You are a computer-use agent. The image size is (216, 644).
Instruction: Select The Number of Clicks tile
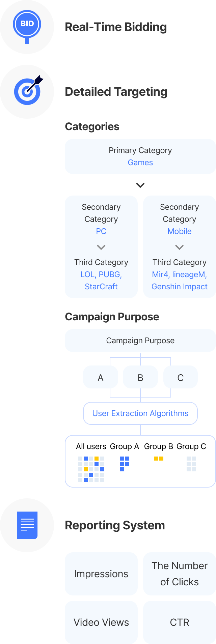tap(180, 574)
